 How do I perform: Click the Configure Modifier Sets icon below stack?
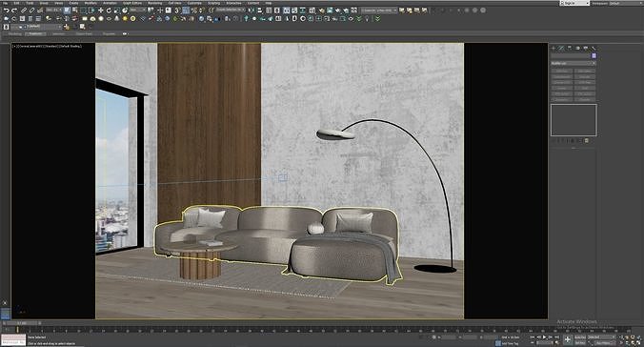point(587,140)
